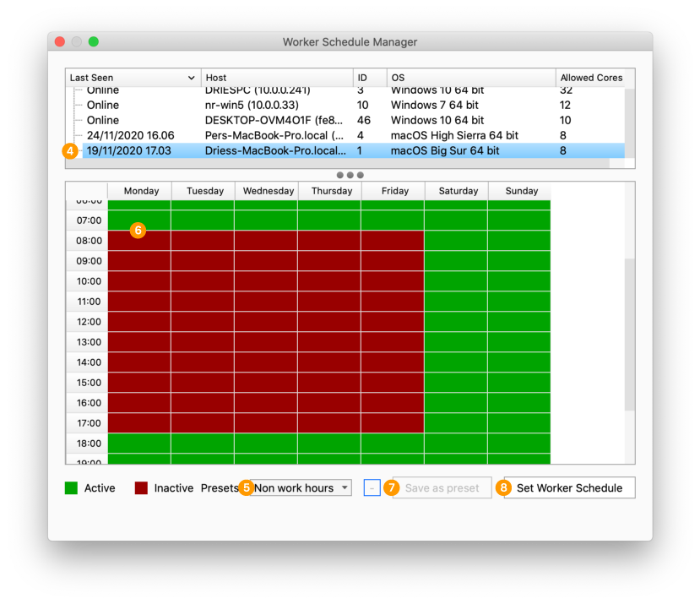Select the Pers-MacBook-Pro.local worker row

[x=275, y=135]
